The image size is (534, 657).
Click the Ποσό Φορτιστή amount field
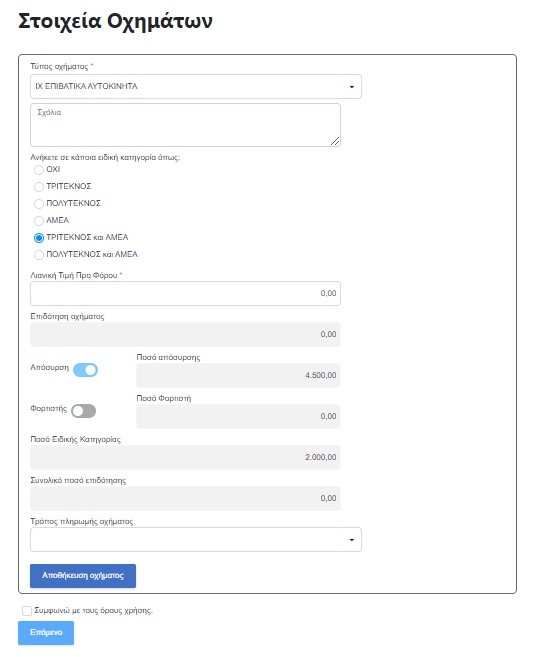[x=238, y=416]
